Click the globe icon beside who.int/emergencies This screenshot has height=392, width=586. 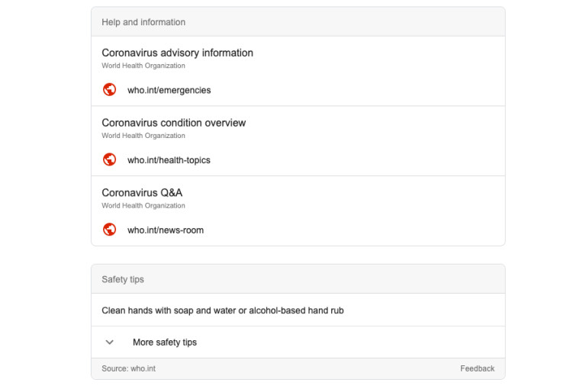(110, 90)
